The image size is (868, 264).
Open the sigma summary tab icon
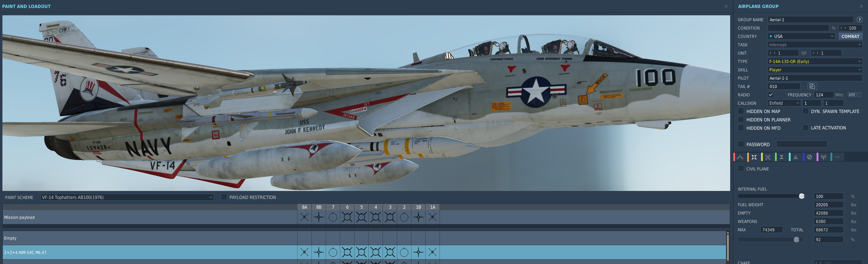782,157
